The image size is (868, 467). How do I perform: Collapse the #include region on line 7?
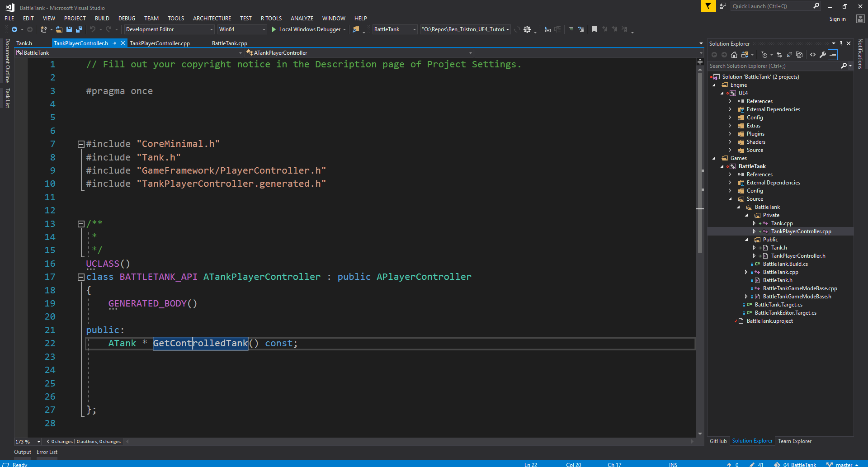[x=81, y=144]
